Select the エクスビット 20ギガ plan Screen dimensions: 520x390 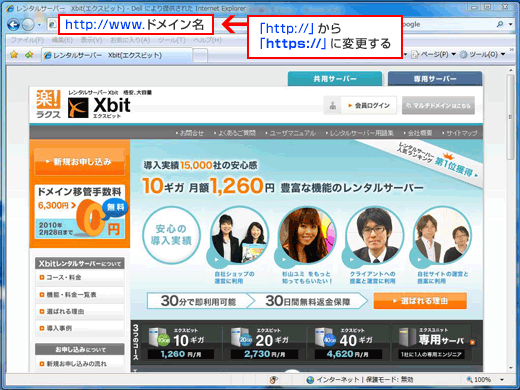tap(264, 343)
